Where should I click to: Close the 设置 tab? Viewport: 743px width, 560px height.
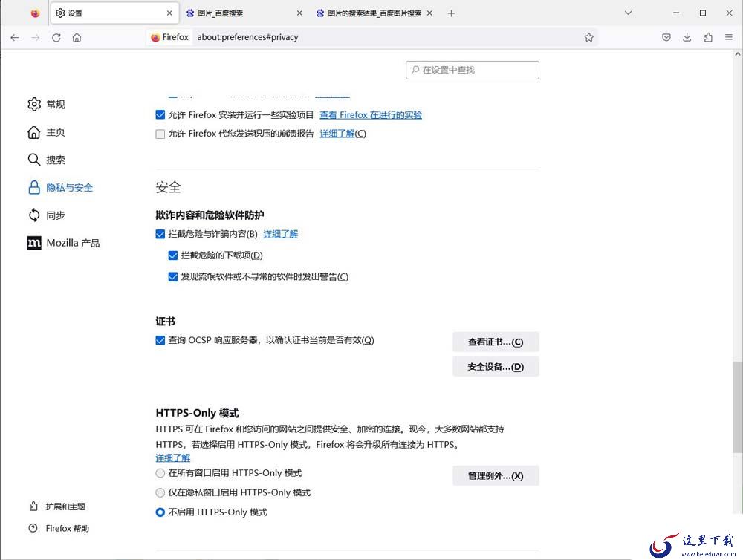(x=169, y=13)
